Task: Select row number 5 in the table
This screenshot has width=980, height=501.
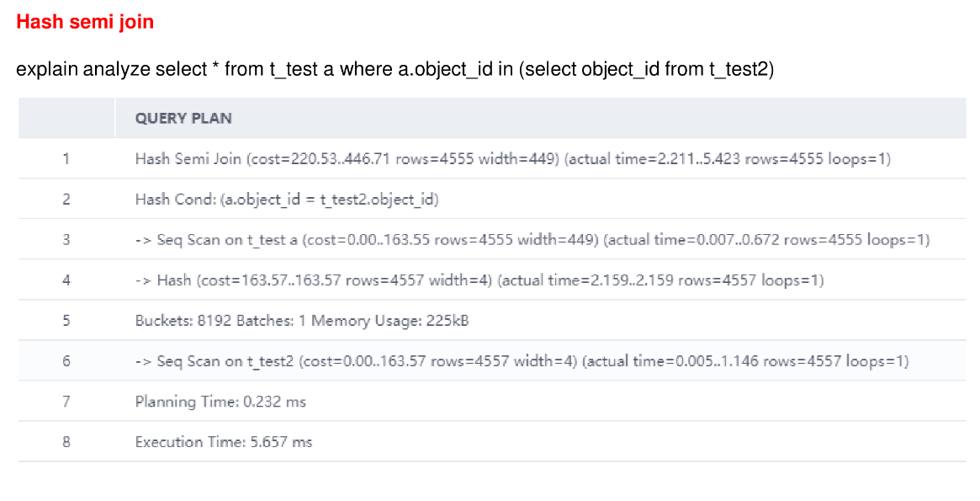Action: coord(66,321)
